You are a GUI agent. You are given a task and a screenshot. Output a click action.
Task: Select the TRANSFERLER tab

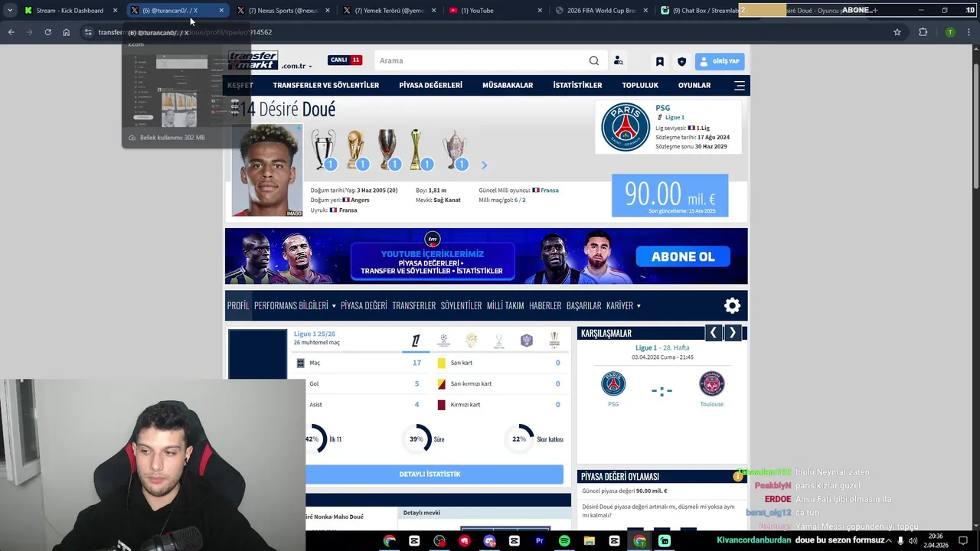[413, 305]
